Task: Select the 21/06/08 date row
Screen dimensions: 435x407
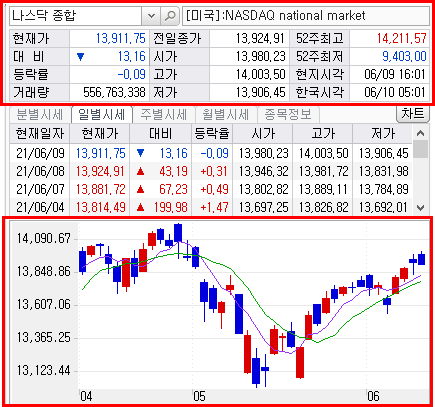Action: pyautogui.click(x=211, y=171)
